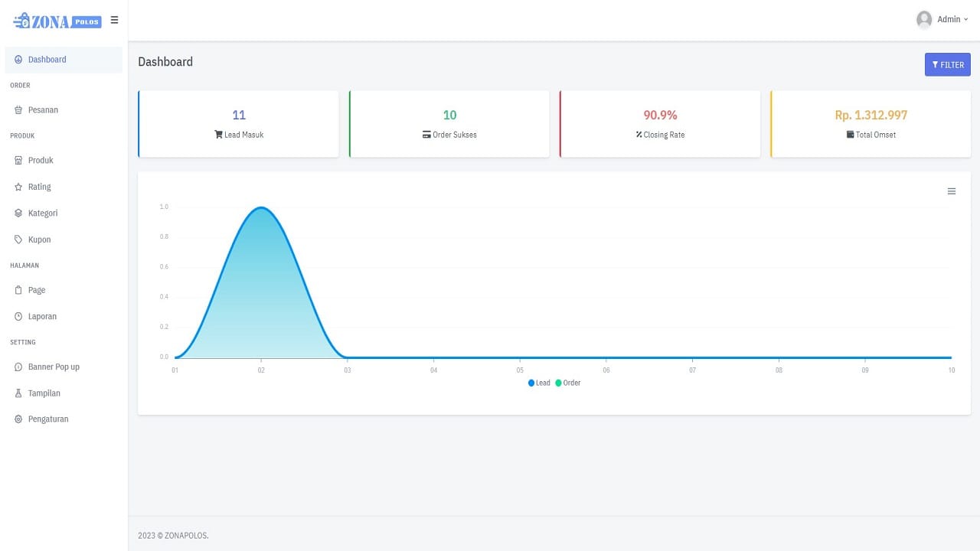Image resolution: width=980 pixels, height=551 pixels.
Task: Open the Tampilan menu item
Action: (44, 393)
